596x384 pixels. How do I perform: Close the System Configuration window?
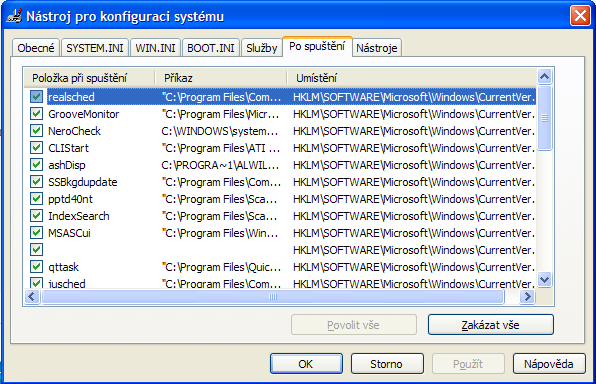click(580, 16)
